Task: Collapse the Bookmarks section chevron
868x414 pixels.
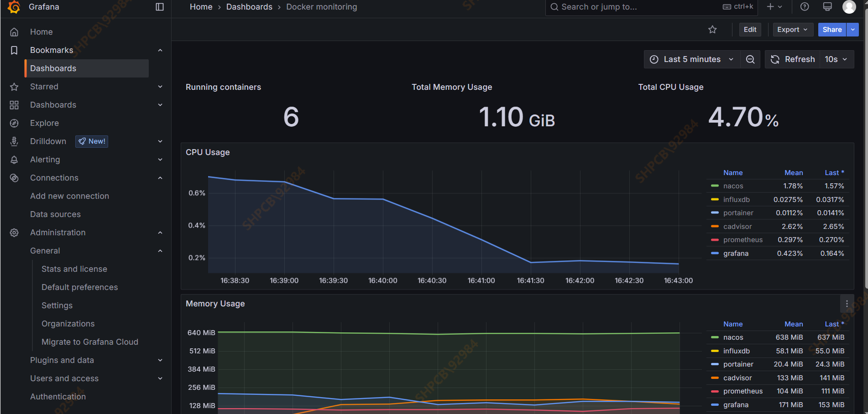Action: tap(160, 50)
